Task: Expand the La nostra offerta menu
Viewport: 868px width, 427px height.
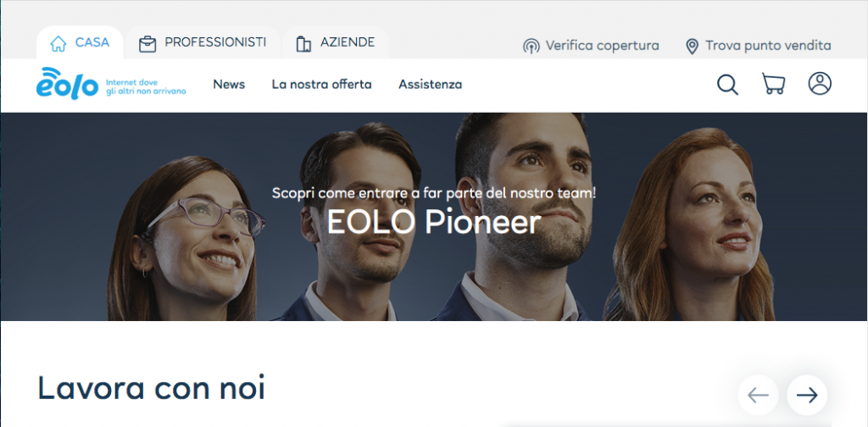Action: point(321,85)
